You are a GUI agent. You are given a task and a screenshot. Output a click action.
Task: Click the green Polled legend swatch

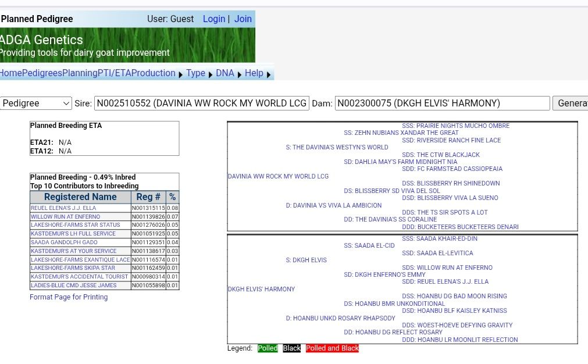268,348
